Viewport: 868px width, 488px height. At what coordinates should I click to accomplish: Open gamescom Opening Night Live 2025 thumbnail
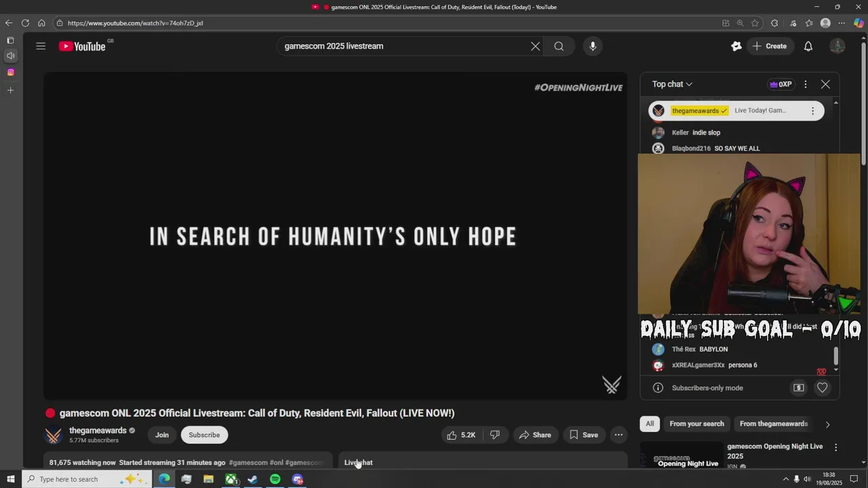[682, 455]
